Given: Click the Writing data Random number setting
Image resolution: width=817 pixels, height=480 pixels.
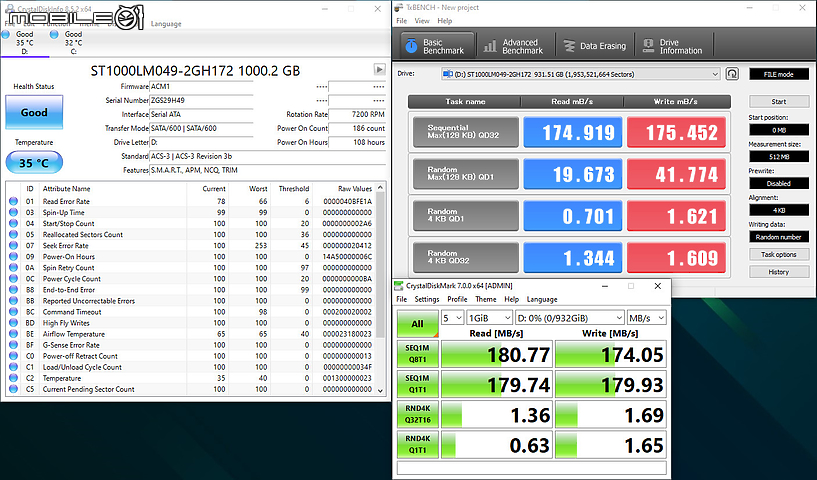Looking at the screenshot, I should pos(779,237).
